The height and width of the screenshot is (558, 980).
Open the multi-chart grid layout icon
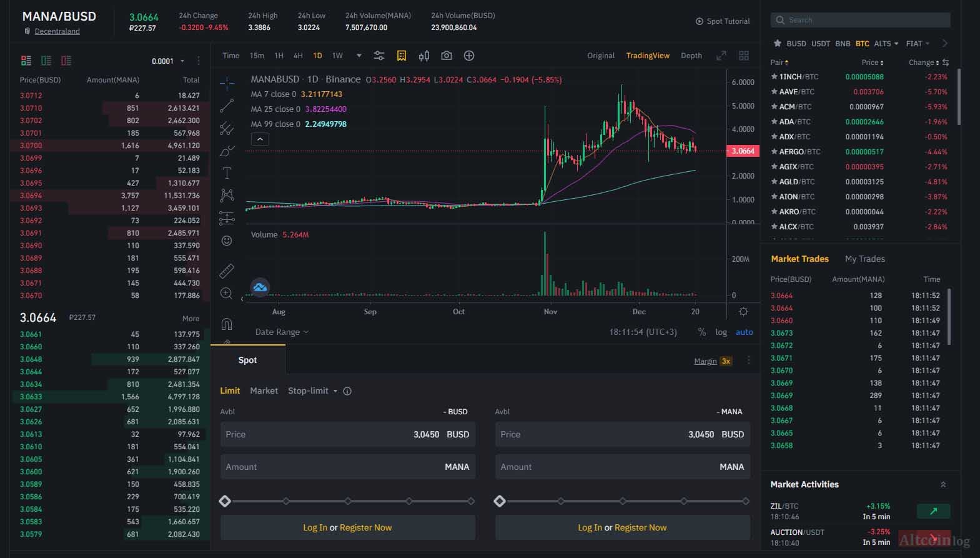click(744, 56)
